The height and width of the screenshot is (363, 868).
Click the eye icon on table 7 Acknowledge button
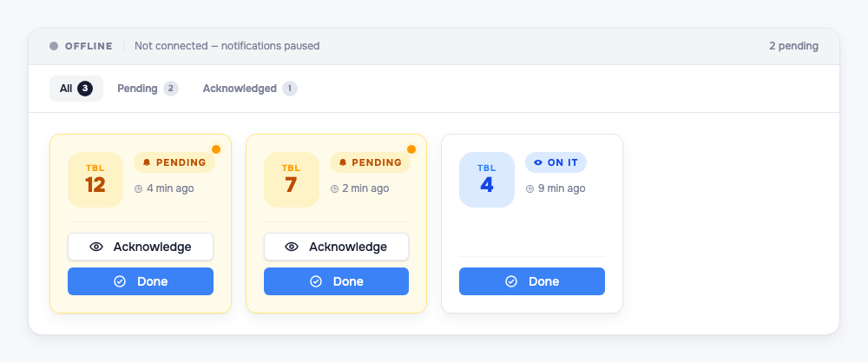(292, 247)
